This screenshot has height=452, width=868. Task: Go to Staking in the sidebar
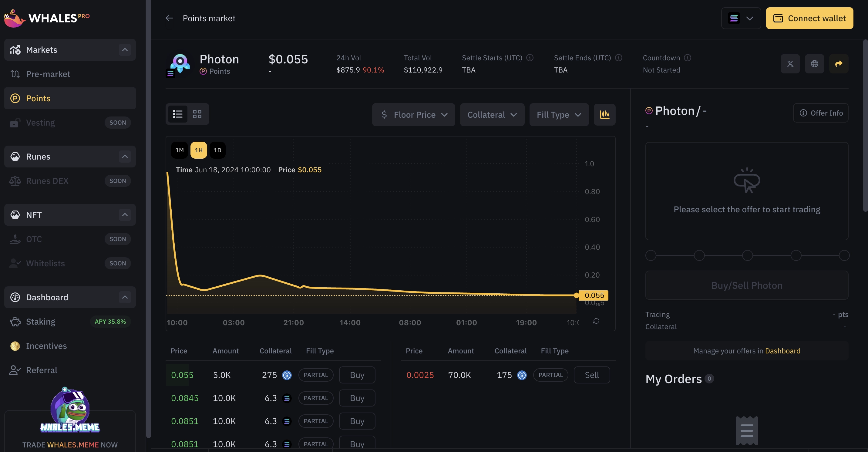(41, 322)
